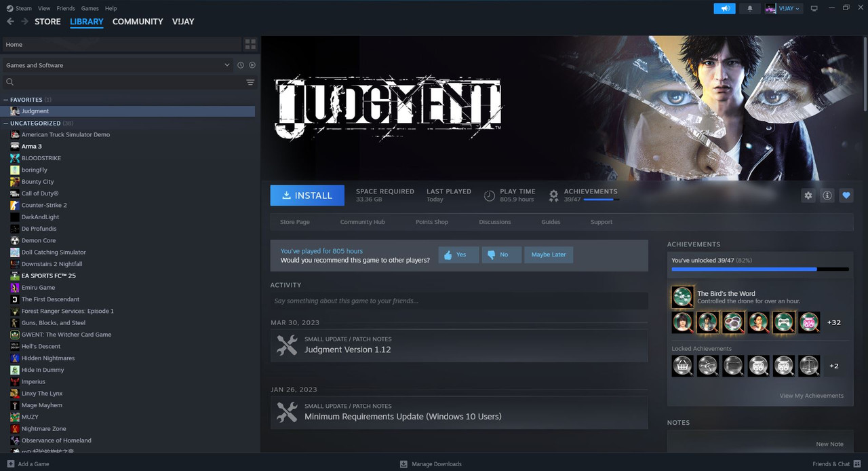Toggle Judgment favorite heart
Screen dimensions: 868x471
(846, 195)
